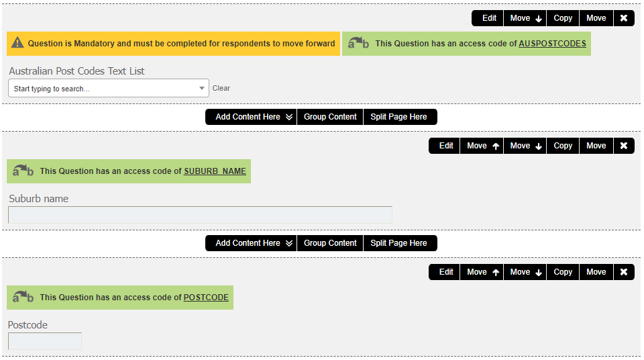Copy the Postcode question
This screenshot has height=360, width=644.
click(563, 272)
